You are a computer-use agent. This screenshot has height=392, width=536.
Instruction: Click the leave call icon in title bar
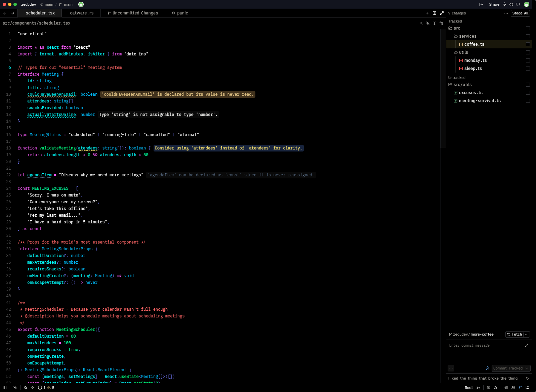coord(481,4)
